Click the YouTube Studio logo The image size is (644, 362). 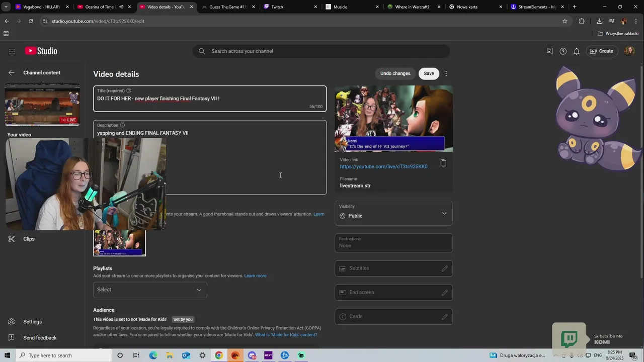41,51
